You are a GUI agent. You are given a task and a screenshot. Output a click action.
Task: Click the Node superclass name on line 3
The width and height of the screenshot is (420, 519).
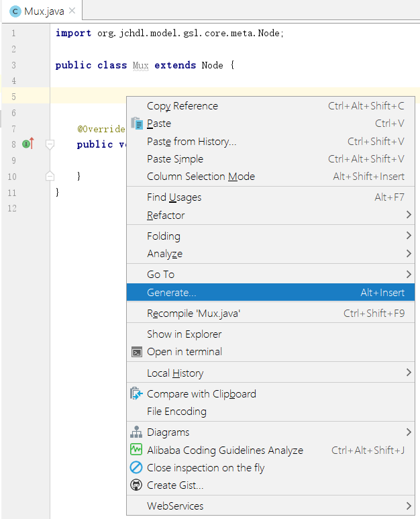point(212,65)
